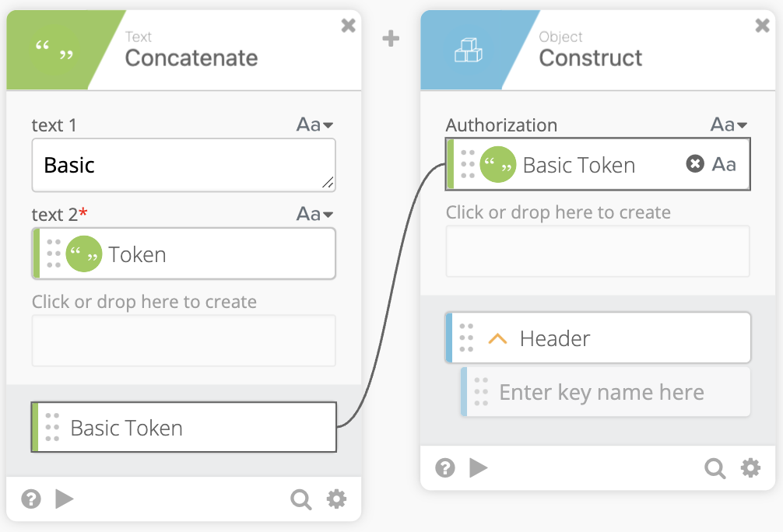
Task: Open the text 2 type dropdown
Action: pyautogui.click(x=314, y=214)
